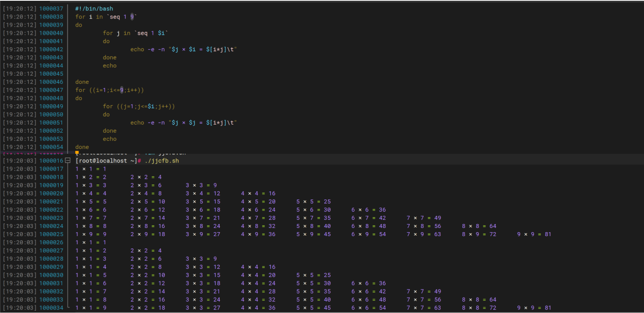The width and height of the screenshot is (644, 313).
Task: Click the [root@localhost ~]# prompt
Action: [x=108, y=161]
